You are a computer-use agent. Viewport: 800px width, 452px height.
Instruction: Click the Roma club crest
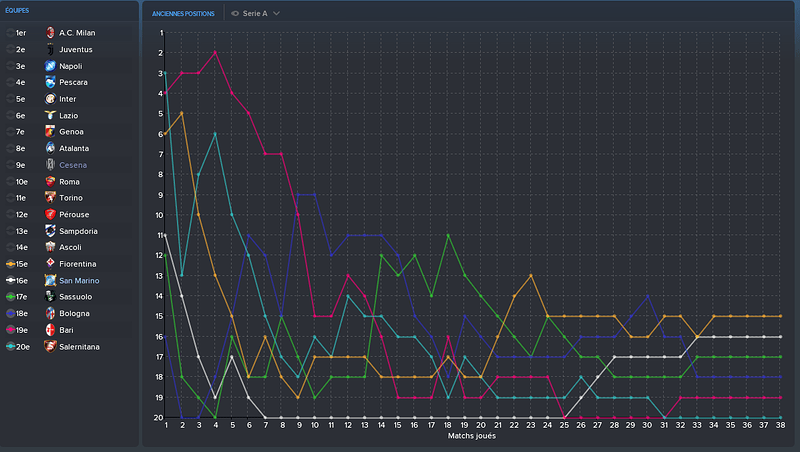click(x=50, y=182)
